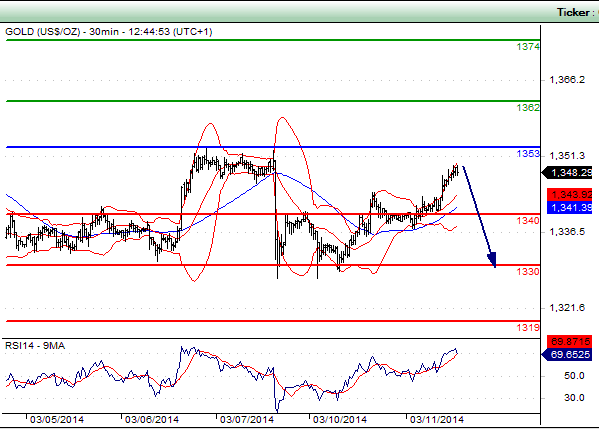Select the 1374 resistance level label
Image resolution: width=599 pixels, height=430 pixels.
[x=528, y=47]
